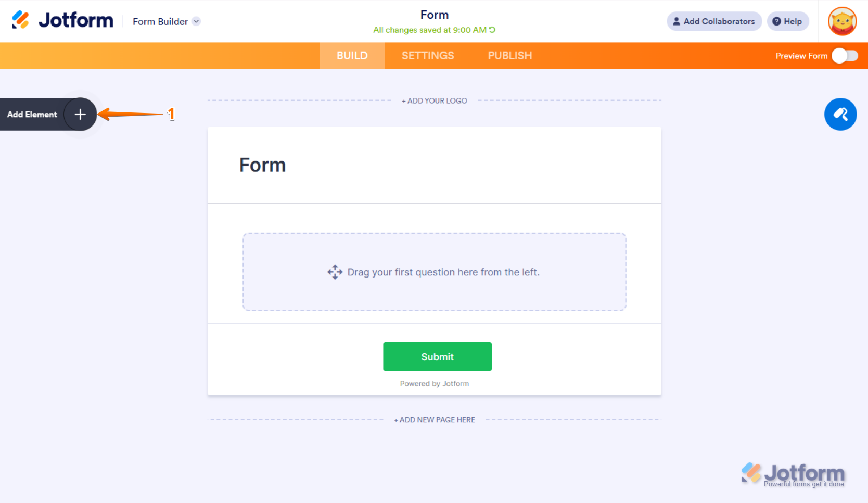Click the Form heading inside the form card
868x503 pixels.
pos(262,165)
